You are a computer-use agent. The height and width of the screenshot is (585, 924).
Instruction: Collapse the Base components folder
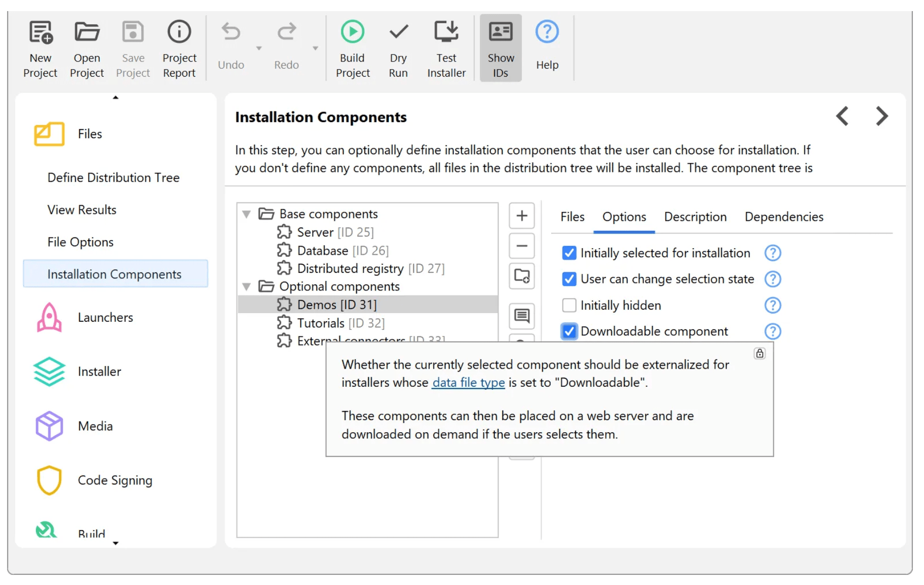point(247,214)
